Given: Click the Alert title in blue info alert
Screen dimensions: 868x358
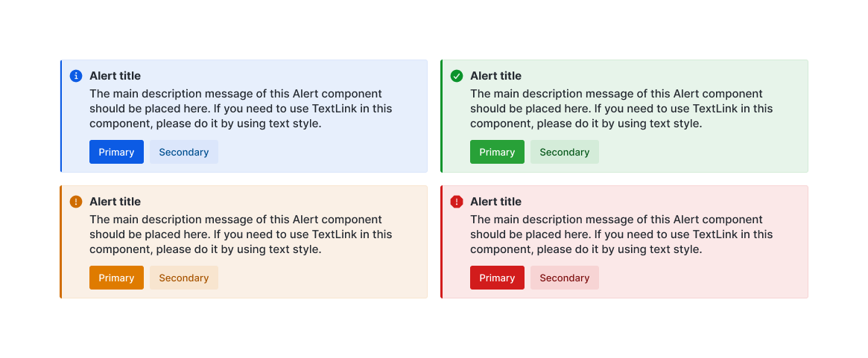Looking at the screenshot, I should (x=115, y=76).
